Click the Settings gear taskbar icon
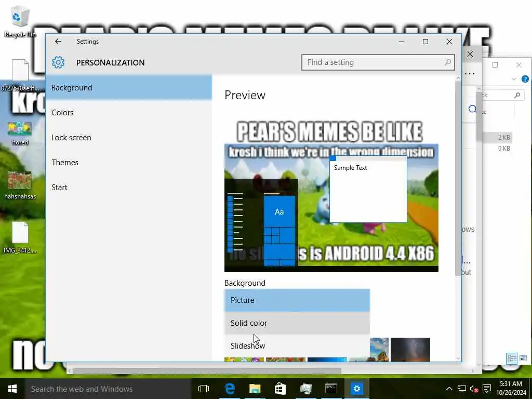The width and height of the screenshot is (532, 399). point(356,389)
